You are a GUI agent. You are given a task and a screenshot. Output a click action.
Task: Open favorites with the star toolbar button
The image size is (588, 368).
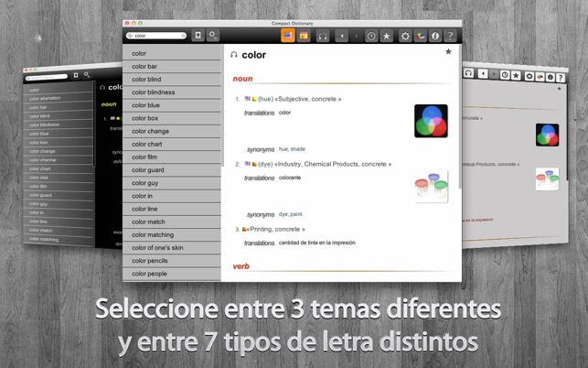[386, 36]
